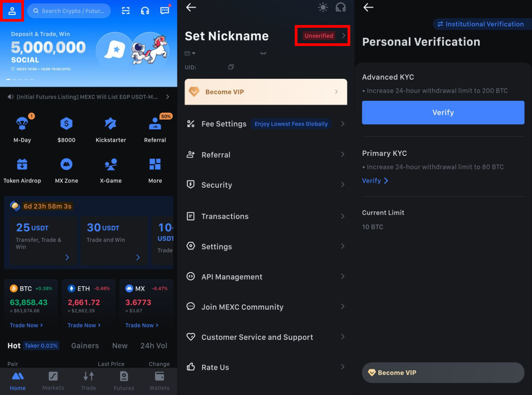This screenshot has height=395, width=532.
Task: Open Join MEXC Community
Action: (x=266, y=307)
